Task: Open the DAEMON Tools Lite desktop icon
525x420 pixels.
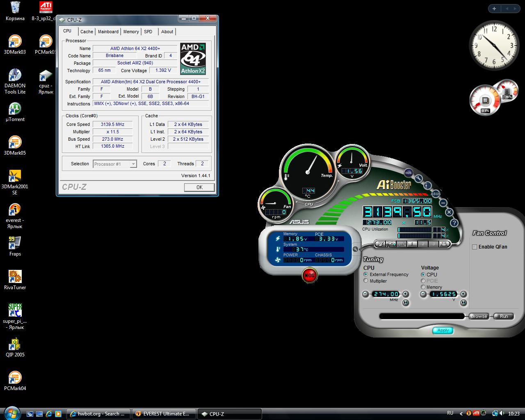Action: pyautogui.click(x=15, y=82)
